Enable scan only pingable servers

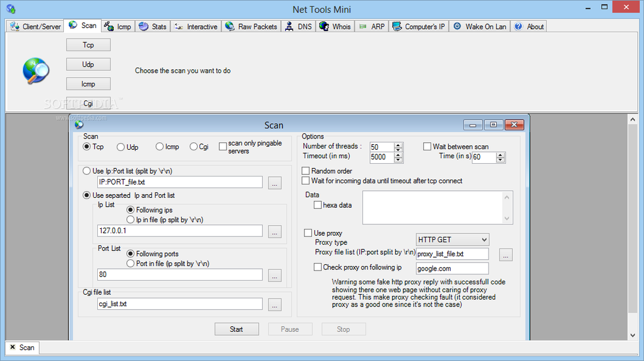tap(223, 147)
